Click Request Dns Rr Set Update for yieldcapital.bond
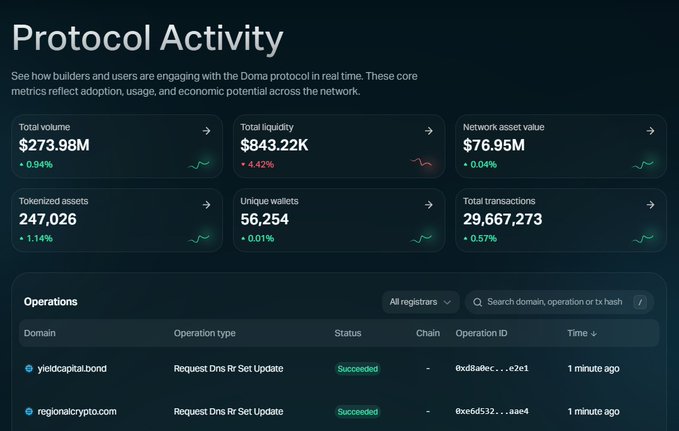 (x=228, y=369)
